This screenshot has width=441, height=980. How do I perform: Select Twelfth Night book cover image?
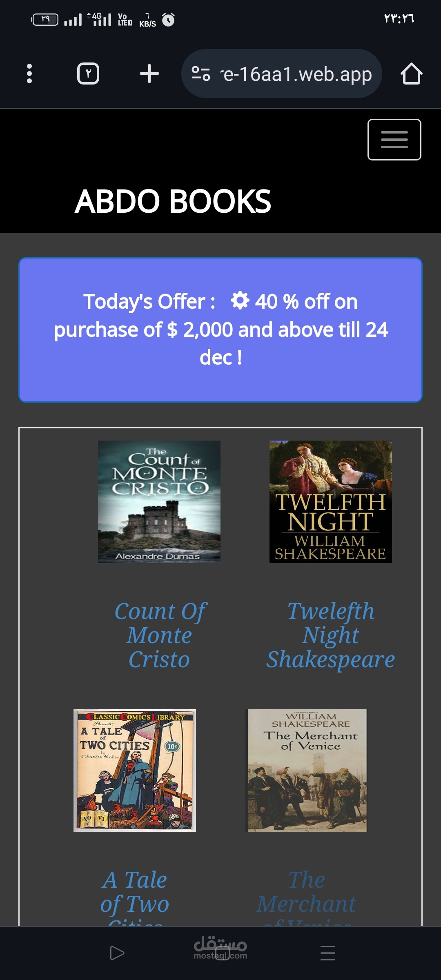click(330, 501)
